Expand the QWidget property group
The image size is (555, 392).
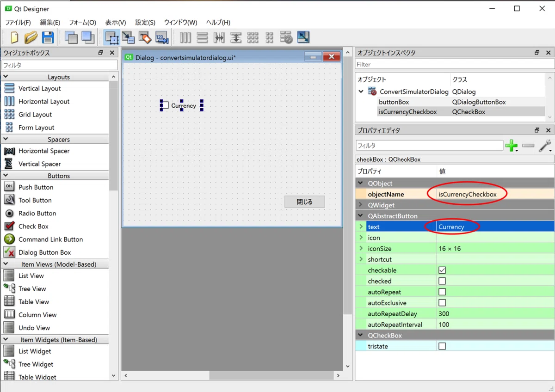[x=361, y=205]
